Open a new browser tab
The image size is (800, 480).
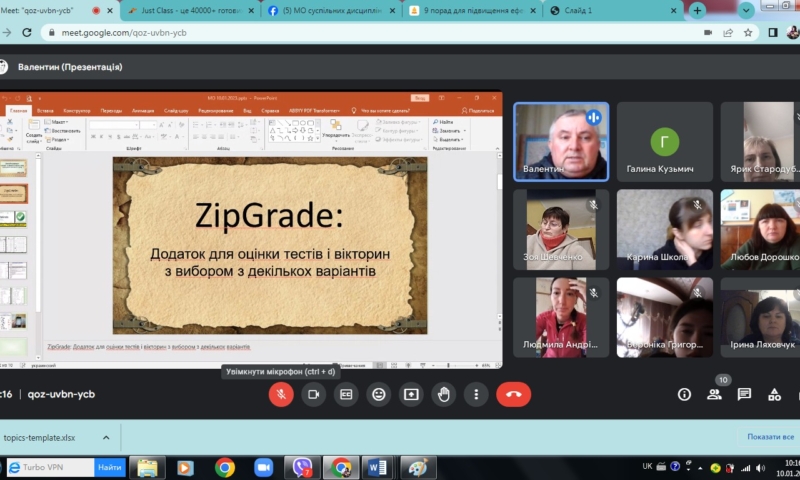coord(697,11)
